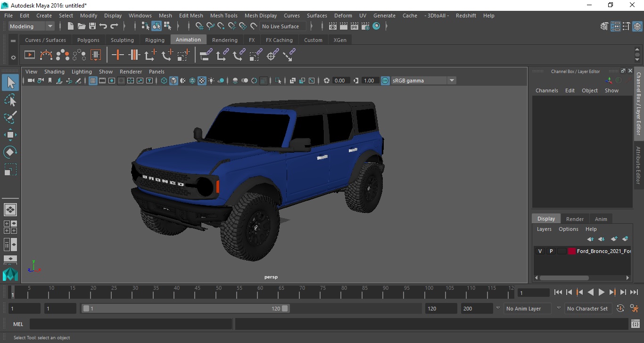644x343 pixels.
Task: Enable Select by hierarchy mode icon
Action: [x=146, y=26]
